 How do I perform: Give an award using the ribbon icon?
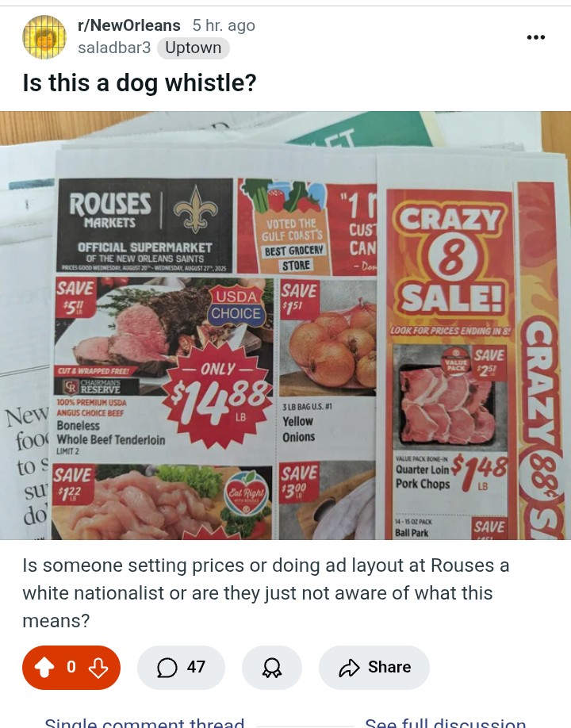pyautogui.click(x=271, y=667)
